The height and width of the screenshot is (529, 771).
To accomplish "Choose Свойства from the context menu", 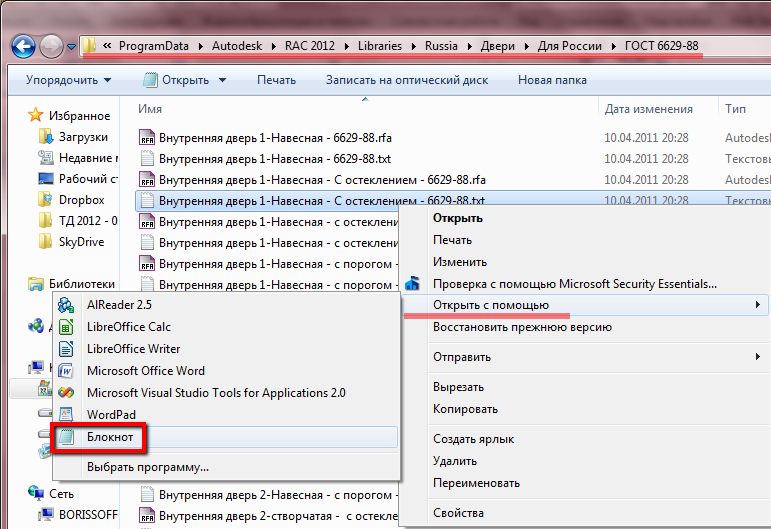I will point(458,513).
